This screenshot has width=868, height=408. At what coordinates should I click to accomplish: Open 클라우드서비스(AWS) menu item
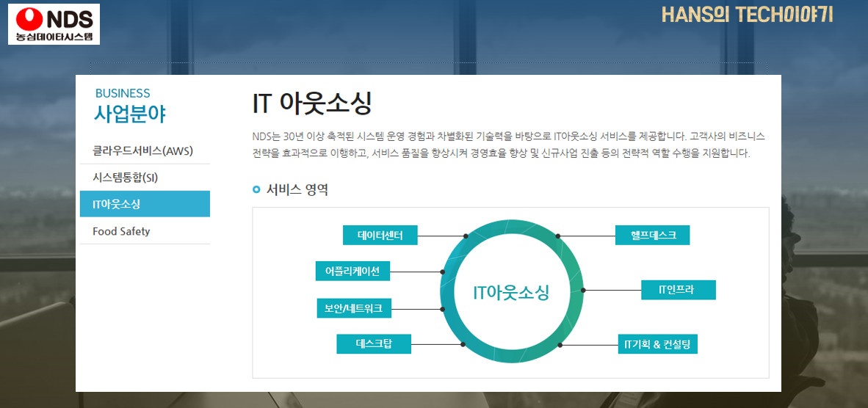[145, 150]
